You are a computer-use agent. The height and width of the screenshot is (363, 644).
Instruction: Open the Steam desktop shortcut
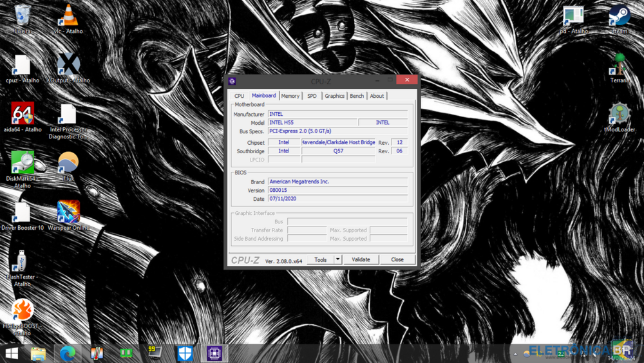click(620, 15)
